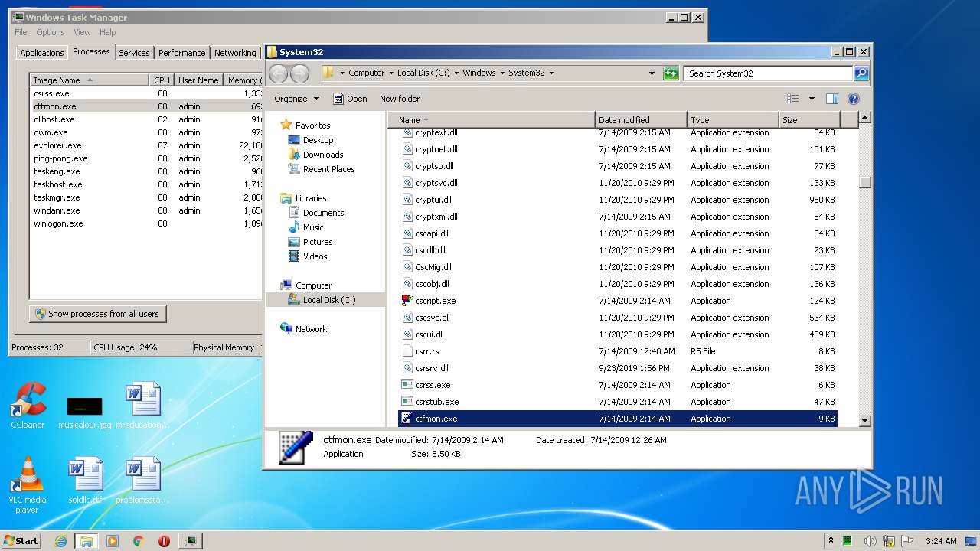980x551 pixels.
Task: Click in the Search System32 field
Action: point(768,73)
